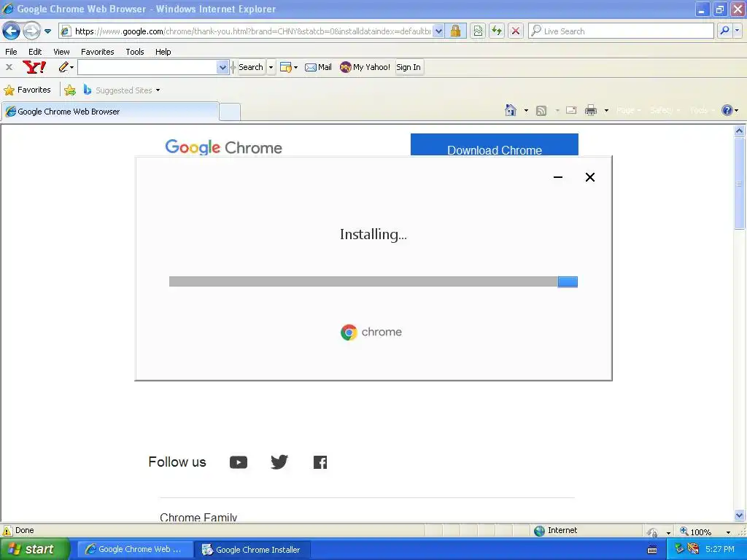The width and height of the screenshot is (747, 560).
Task: Expand the Home button dropdown arrow
Action: tap(526, 111)
